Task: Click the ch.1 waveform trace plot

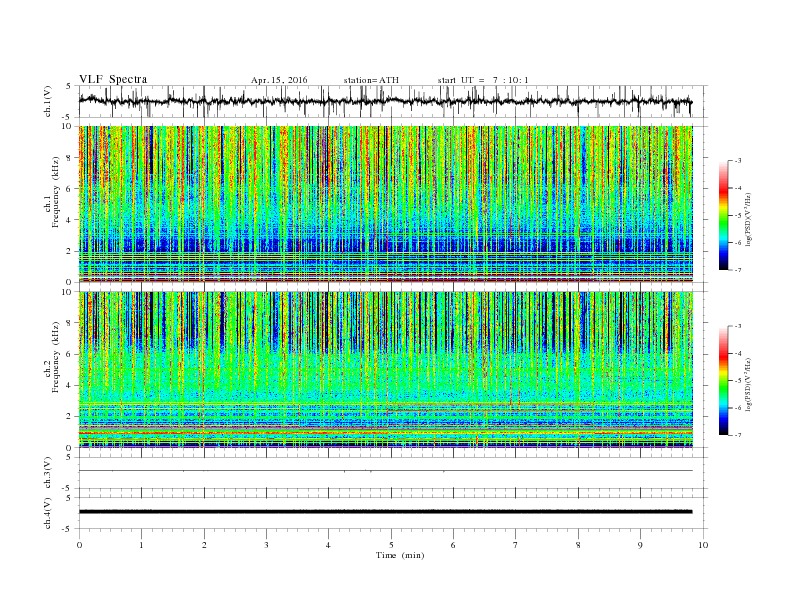Action: [385, 101]
